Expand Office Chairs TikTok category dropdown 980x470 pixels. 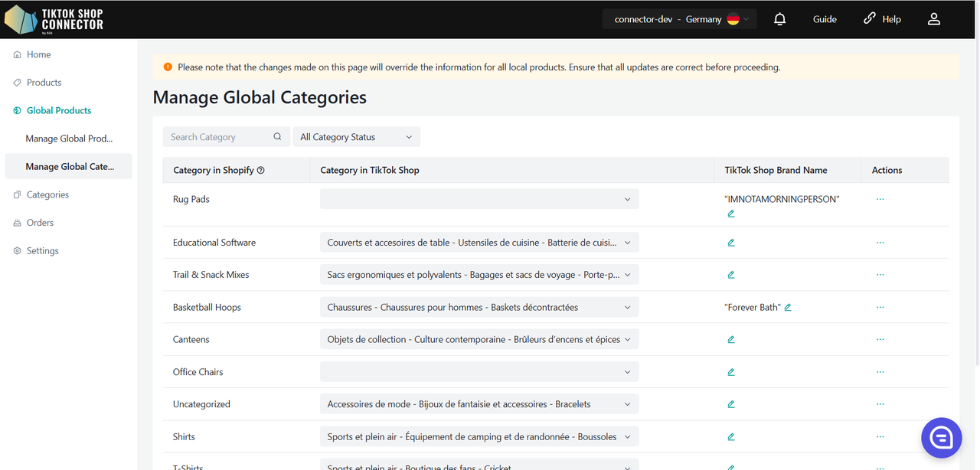pos(479,372)
